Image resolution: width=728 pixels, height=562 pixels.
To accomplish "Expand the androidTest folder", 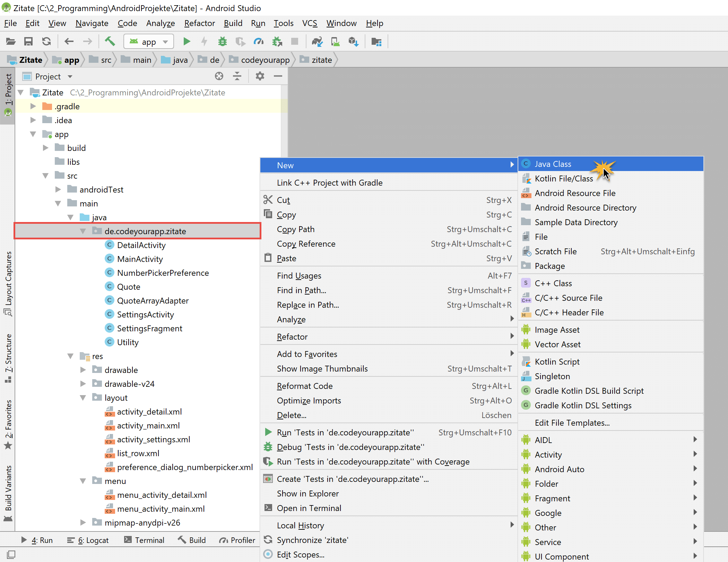I will click(58, 189).
